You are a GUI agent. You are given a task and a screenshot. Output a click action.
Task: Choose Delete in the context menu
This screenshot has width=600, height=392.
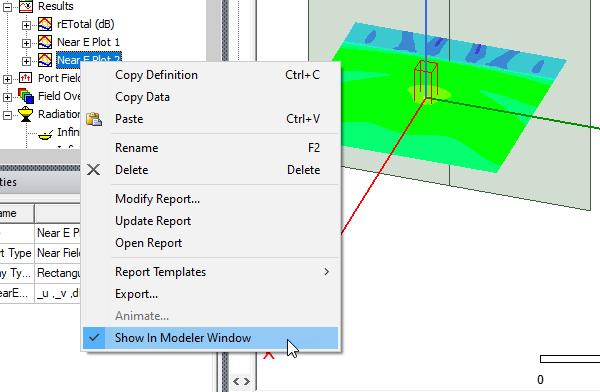(x=210, y=170)
